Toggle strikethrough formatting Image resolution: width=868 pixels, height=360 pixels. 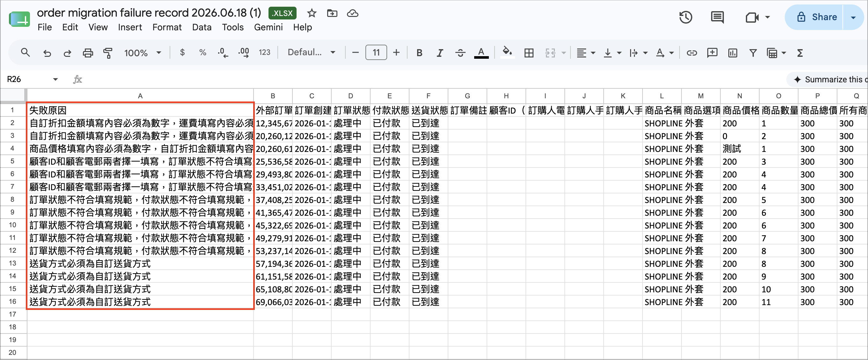pyautogui.click(x=460, y=53)
